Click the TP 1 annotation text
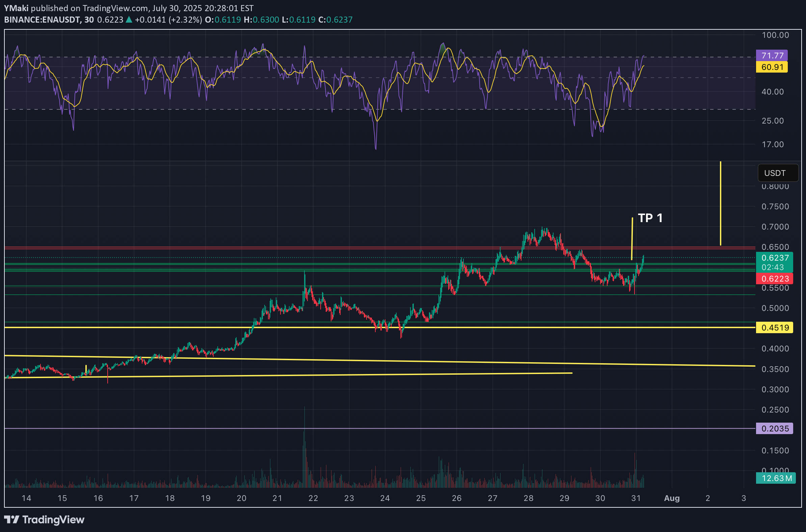 pos(650,218)
